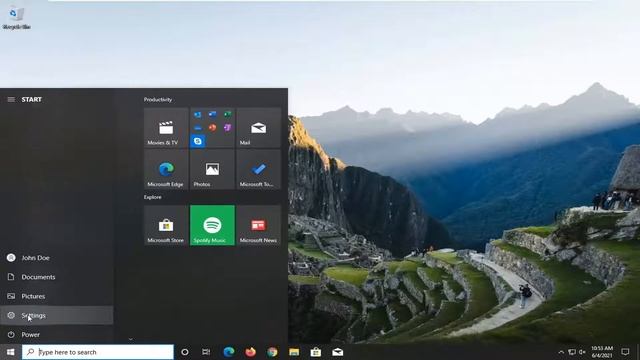Open Mail from the taskbar
Image resolution: width=640 pixels, height=360 pixels.
coord(338,352)
